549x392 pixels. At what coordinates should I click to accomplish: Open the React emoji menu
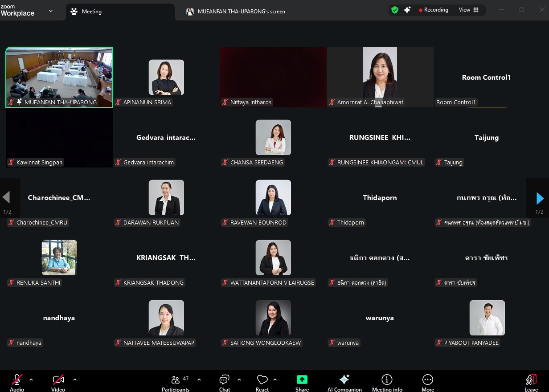pyautogui.click(x=262, y=381)
